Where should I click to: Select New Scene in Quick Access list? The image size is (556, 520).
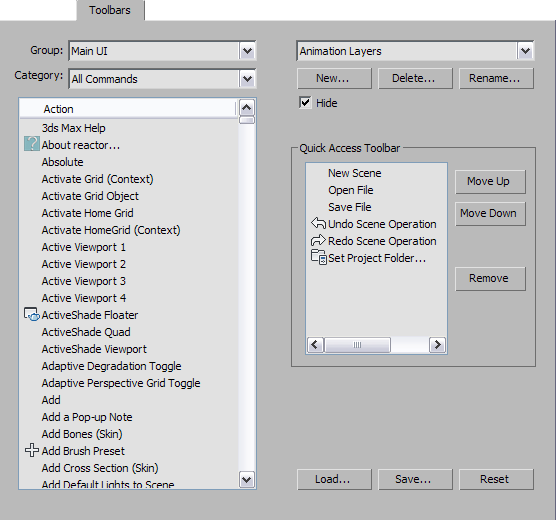pos(355,173)
